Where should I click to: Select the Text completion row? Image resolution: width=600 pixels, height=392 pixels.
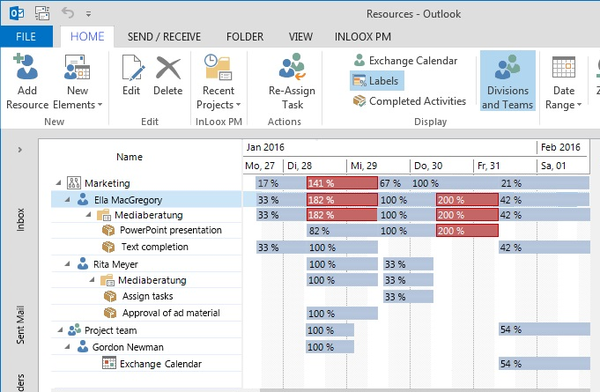[146, 247]
